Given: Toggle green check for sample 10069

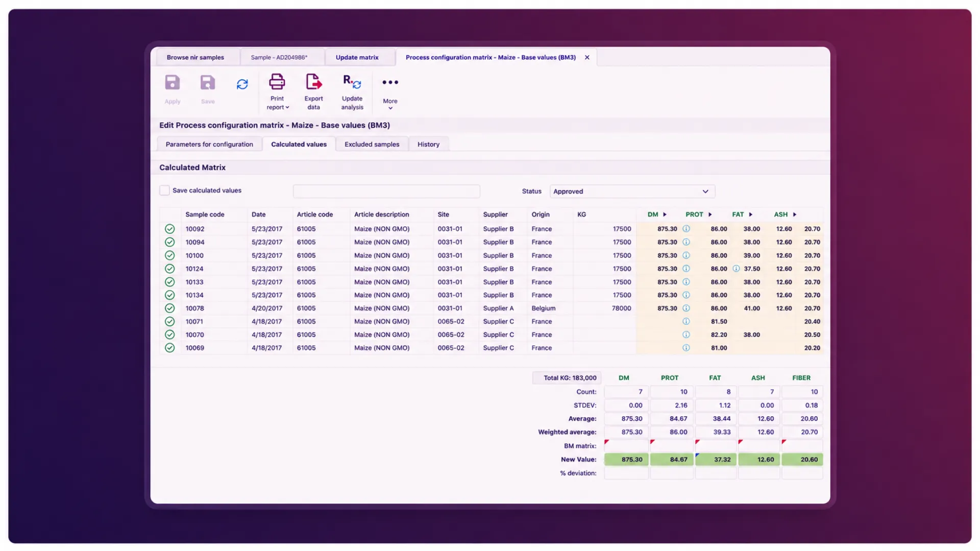Looking at the screenshot, I should [170, 348].
